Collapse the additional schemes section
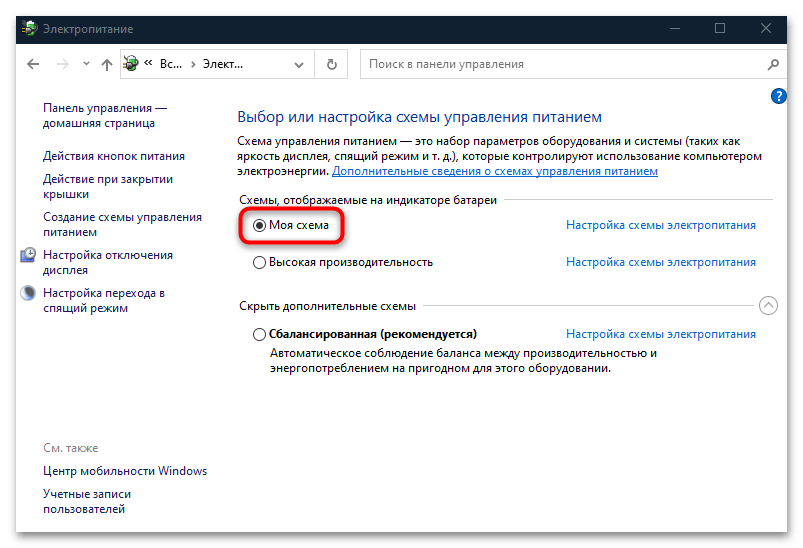This screenshot has height=548, width=803. tap(767, 306)
